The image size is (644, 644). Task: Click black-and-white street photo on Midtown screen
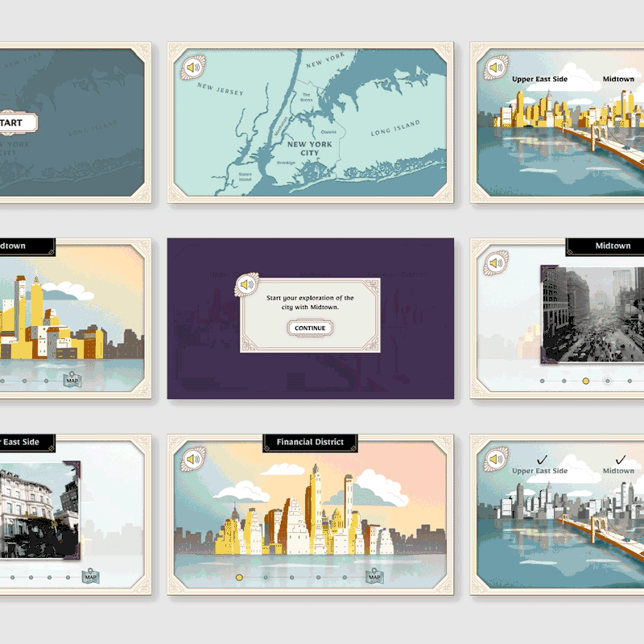click(592, 315)
